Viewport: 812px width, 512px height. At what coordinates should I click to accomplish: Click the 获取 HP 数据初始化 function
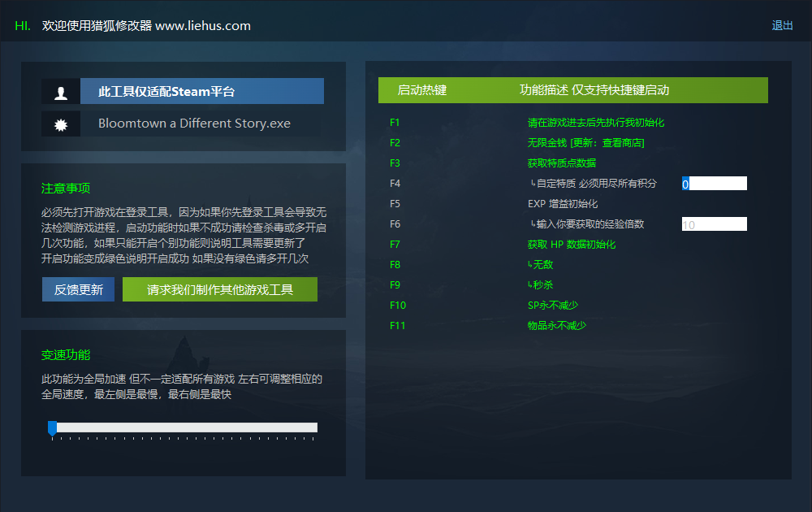pos(571,244)
